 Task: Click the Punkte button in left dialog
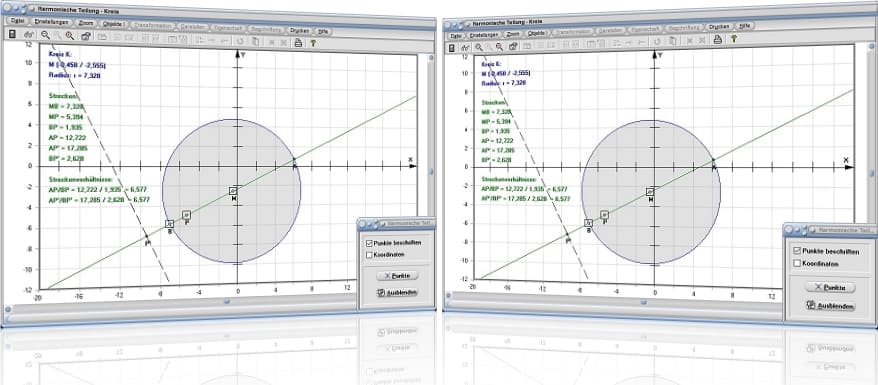[397, 276]
